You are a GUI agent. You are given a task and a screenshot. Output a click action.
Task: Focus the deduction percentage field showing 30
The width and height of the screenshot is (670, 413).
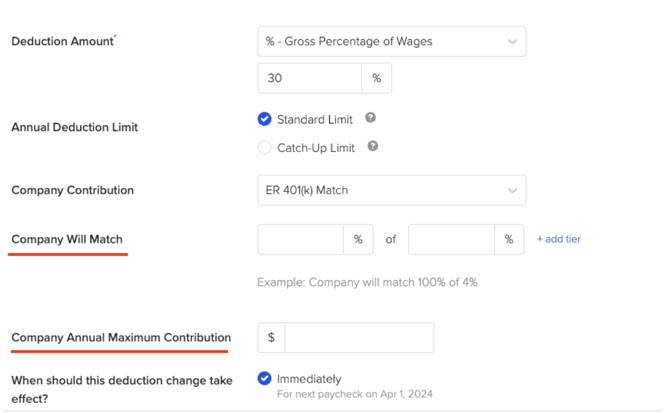click(310, 78)
